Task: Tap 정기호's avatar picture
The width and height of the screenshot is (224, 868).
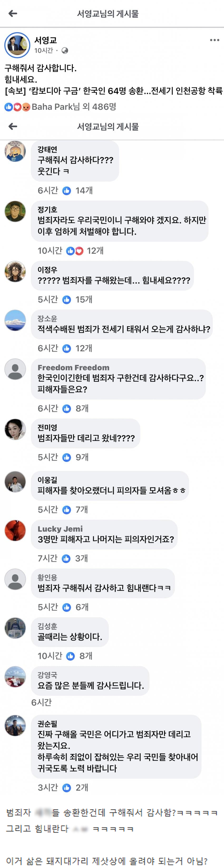Action: pos(15,212)
